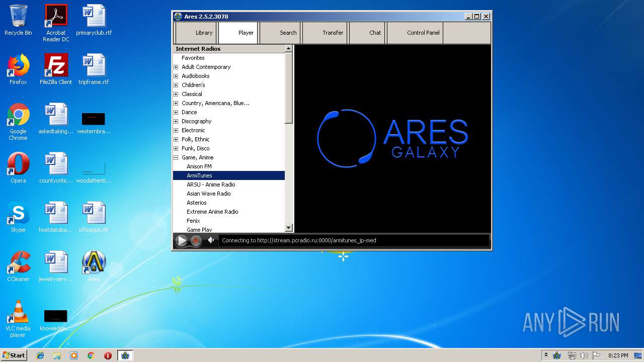This screenshot has height=362, width=644.
Task: Stop the stream with the red stop button
Action: pyautogui.click(x=196, y=241)
